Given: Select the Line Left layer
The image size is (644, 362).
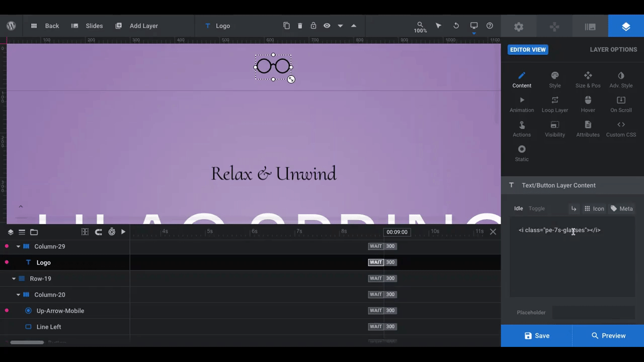Looking at the screenshot, I should coord(49,327).
